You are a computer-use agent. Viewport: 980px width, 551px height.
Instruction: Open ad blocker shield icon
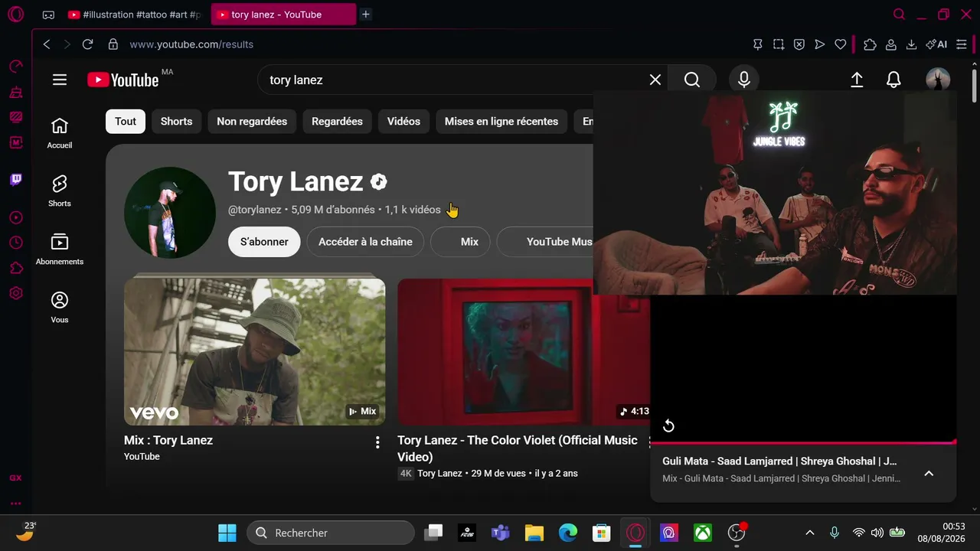tap(799, 44)
